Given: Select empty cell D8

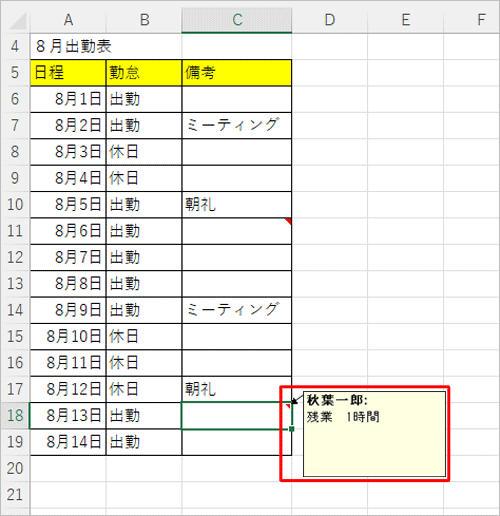Looking at the screenshot, I should click(x=330, y=152).
